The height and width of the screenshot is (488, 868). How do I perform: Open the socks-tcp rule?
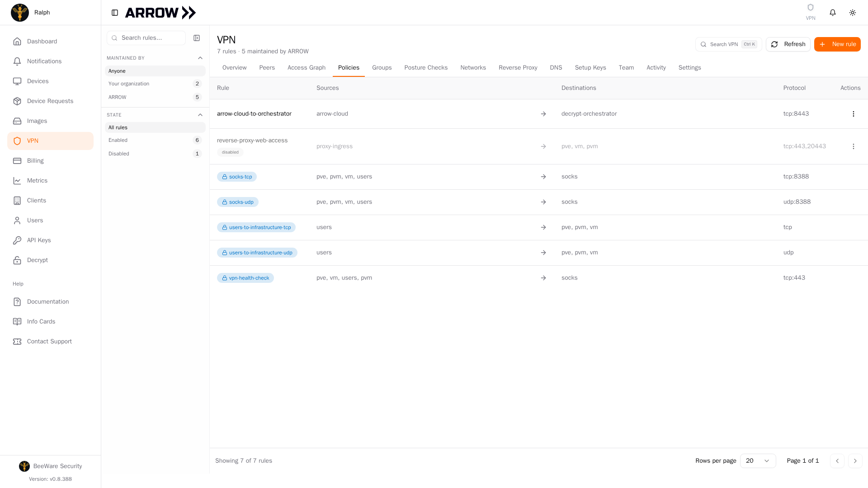point(237,177)
